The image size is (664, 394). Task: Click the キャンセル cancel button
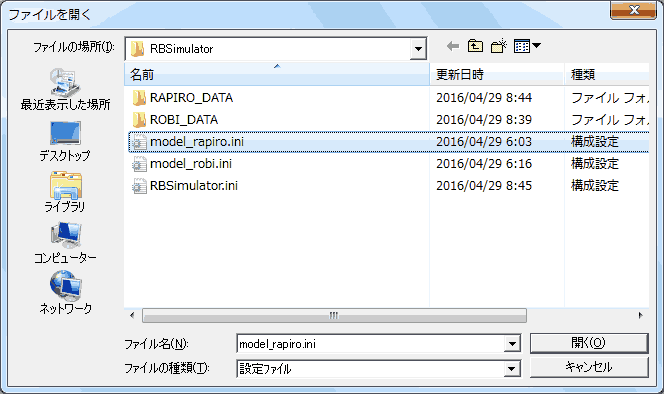[589, 367]
